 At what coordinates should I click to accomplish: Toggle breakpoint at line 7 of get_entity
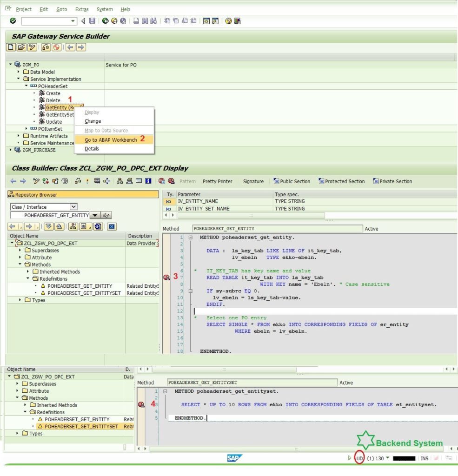(x=166, y=278)
